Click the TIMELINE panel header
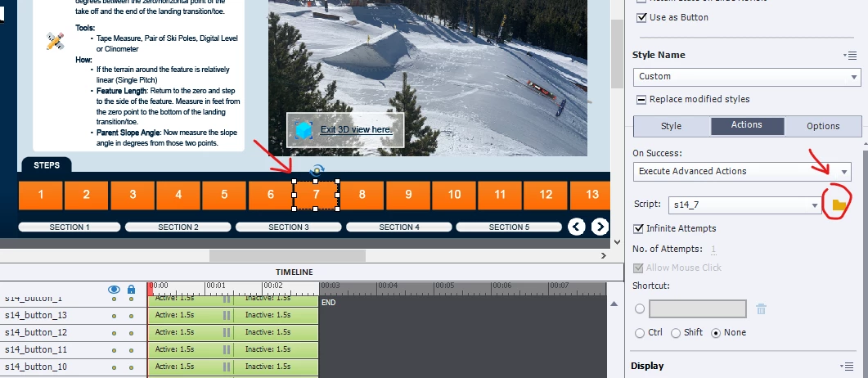The height and width of the screenshot is (378, 868). coord(294,272)
